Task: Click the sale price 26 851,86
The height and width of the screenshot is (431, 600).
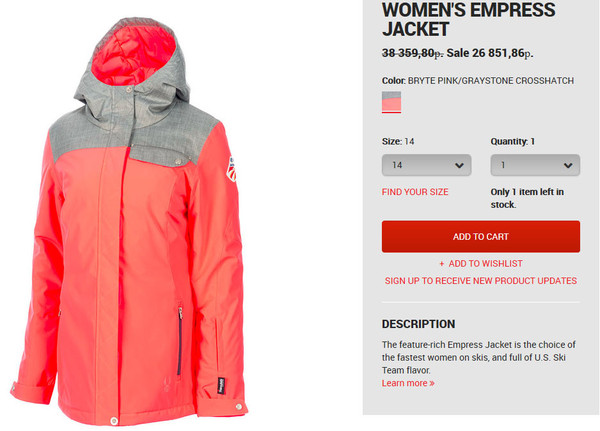Action: (x=490, y=53)
